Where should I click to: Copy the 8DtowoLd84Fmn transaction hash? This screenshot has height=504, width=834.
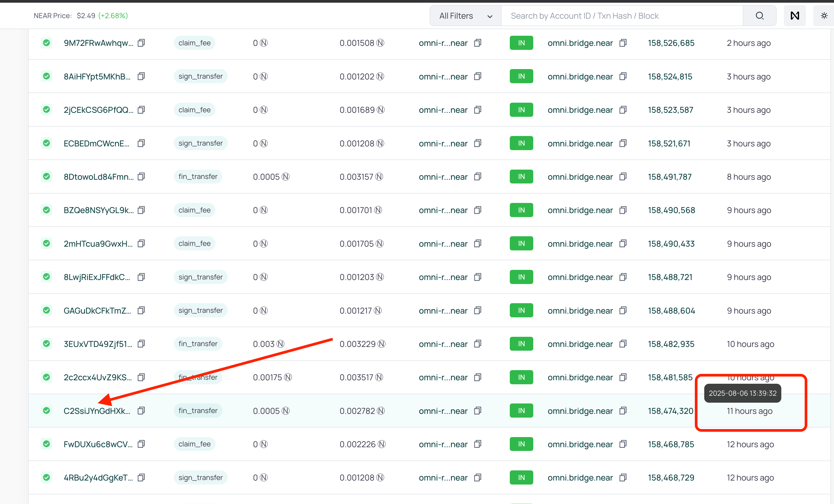click(141, 177)
